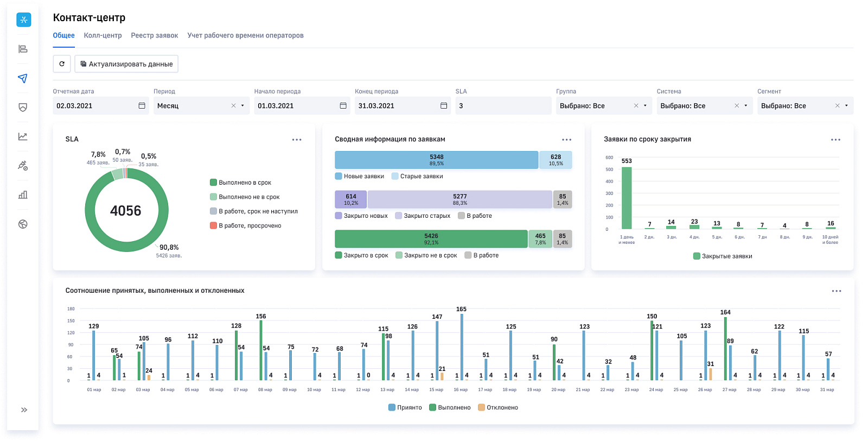The width and height of the screenshot is (868, 441).
Task: Expand the Группа dropdown arrow
Action: (645, 106)
